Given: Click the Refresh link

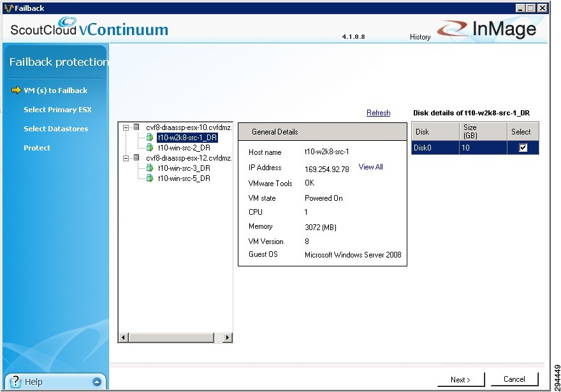Looking at the screenshot, I should click(378, 113).
